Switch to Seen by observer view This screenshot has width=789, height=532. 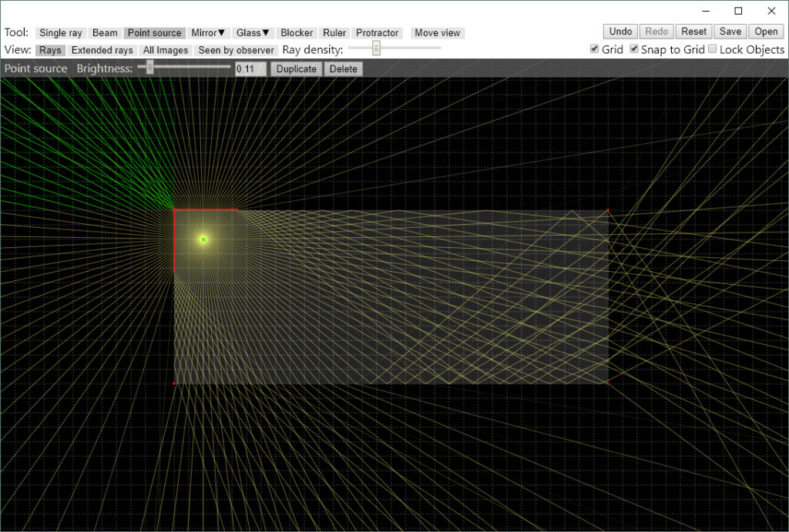237,50
